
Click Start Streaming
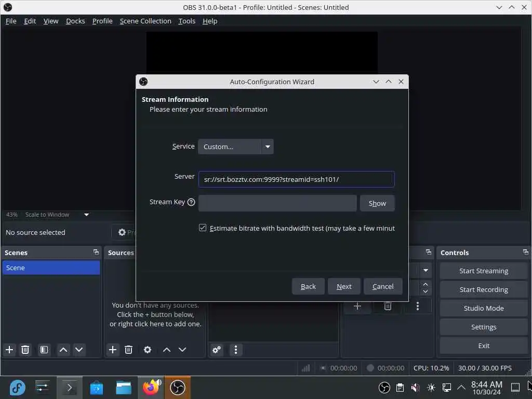[484, 271]
